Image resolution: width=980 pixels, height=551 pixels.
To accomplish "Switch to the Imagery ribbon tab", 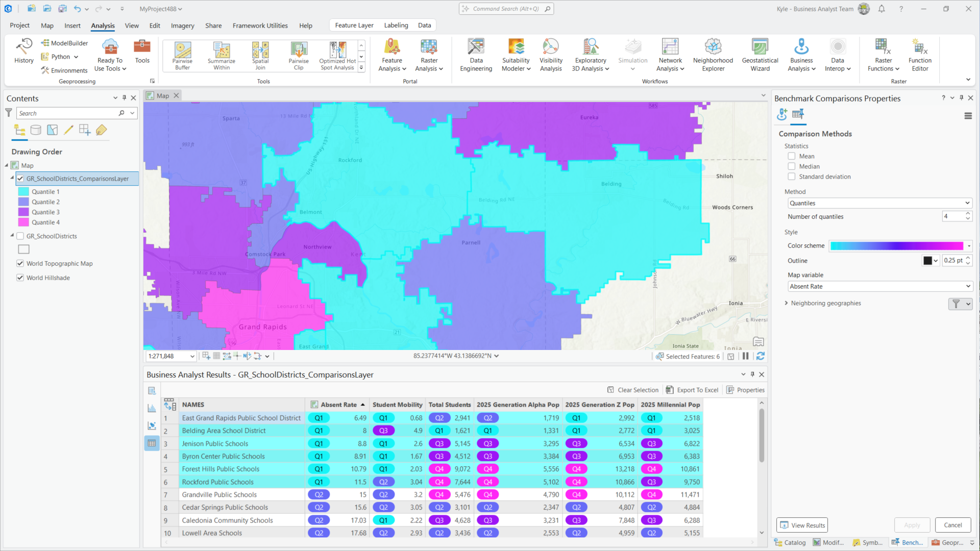I will tap(182, 26).
